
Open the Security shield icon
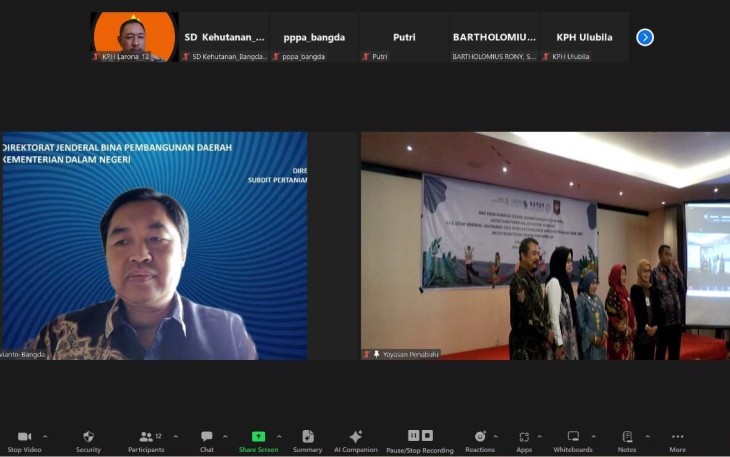click(x=88, y=437)
